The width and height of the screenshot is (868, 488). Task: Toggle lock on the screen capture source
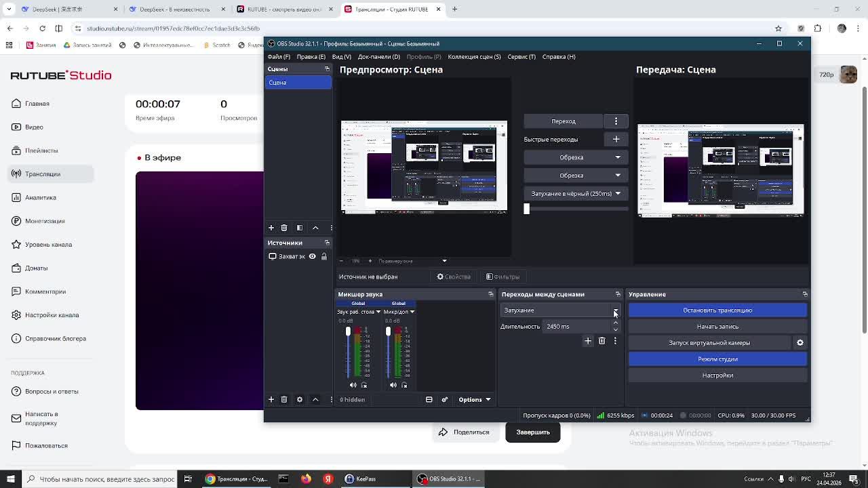pos(324,256)
